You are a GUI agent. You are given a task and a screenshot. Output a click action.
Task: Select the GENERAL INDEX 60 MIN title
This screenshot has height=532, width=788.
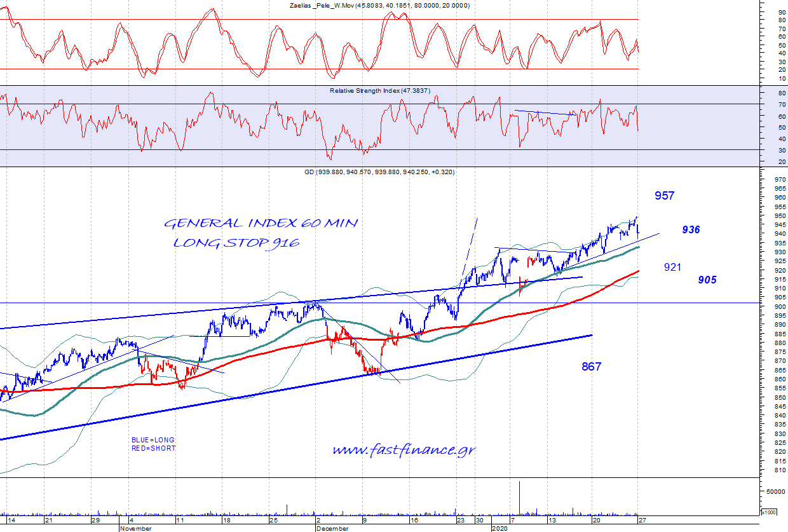click(x=261, y=224)
